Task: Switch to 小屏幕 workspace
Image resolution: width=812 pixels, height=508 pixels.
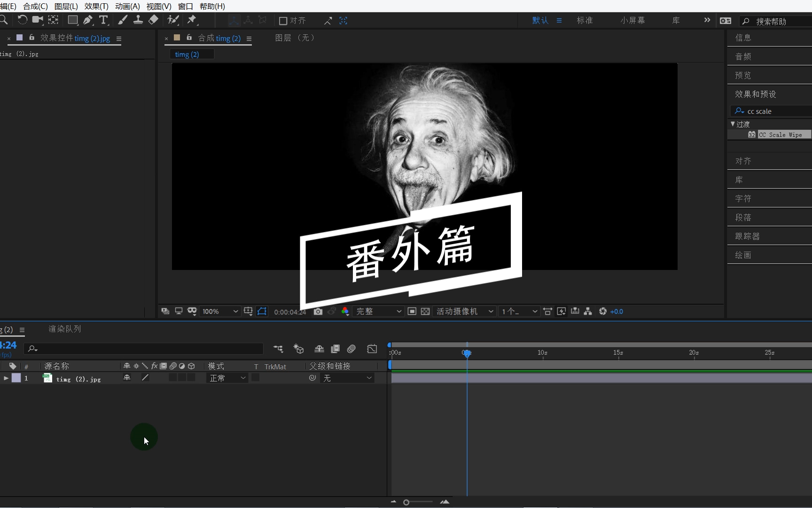Action: [x=632, y=20]
